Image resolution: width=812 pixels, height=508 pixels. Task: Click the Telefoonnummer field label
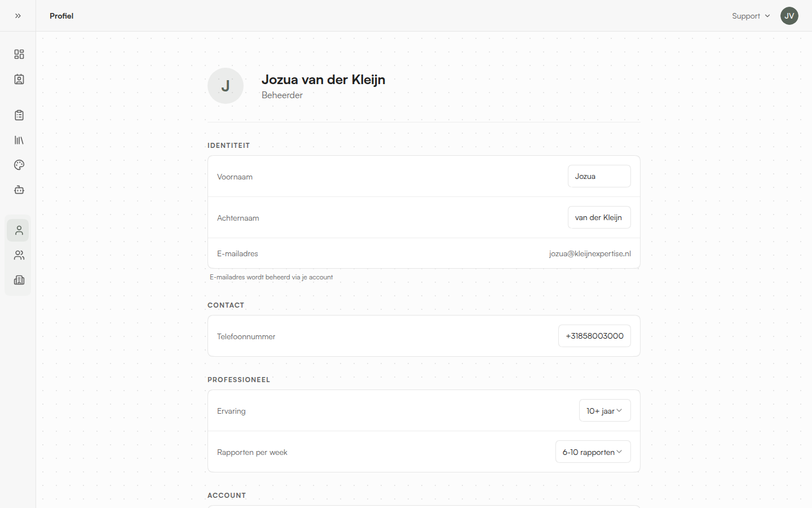coord(246,336)
